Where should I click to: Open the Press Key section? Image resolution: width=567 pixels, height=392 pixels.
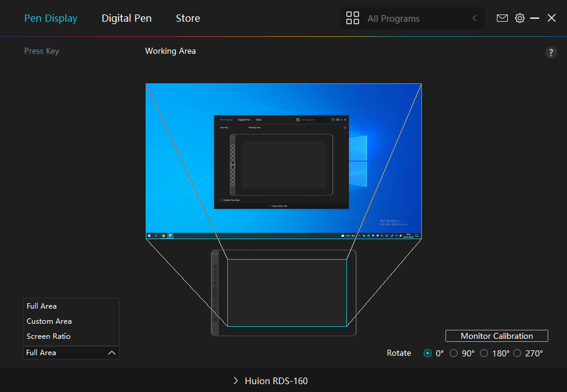[42, 51]
